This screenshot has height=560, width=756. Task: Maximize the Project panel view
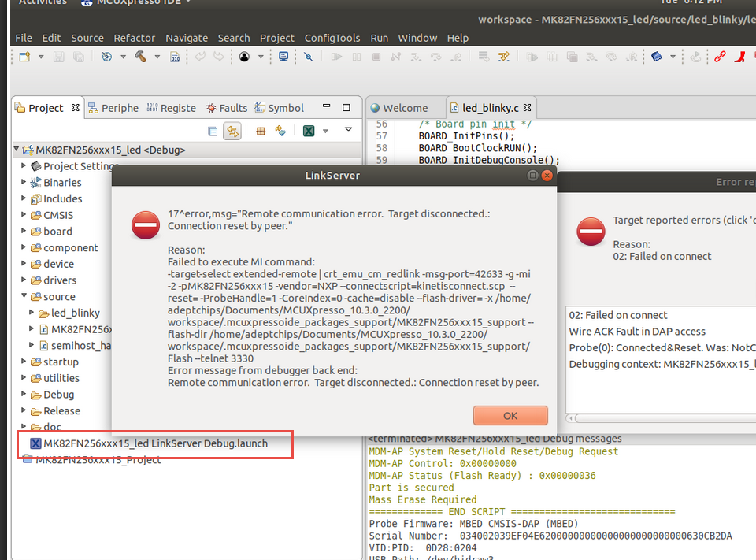346,108
